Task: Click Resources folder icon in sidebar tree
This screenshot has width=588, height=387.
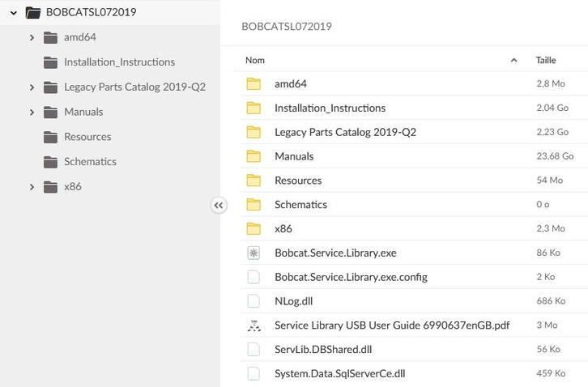Action: click(50, 137)
